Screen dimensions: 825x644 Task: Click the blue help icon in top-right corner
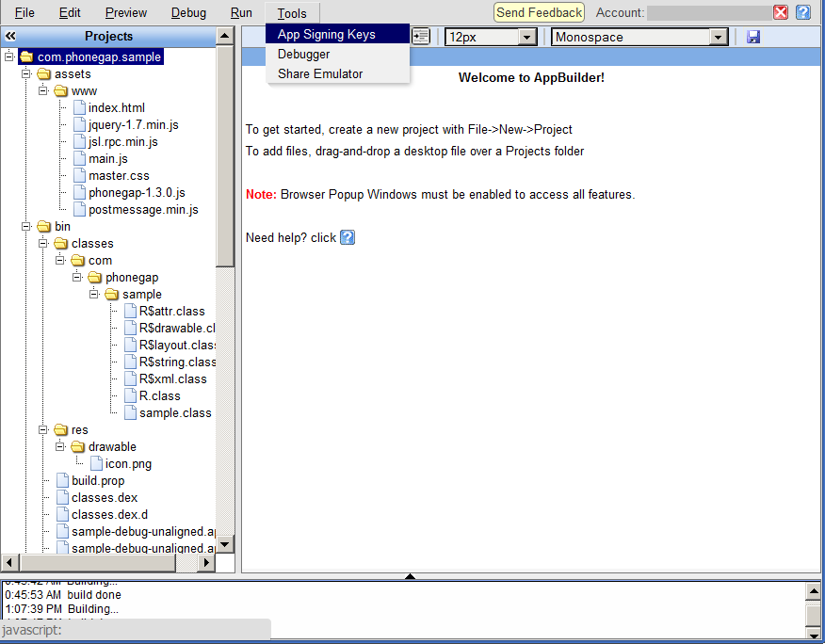803,12
